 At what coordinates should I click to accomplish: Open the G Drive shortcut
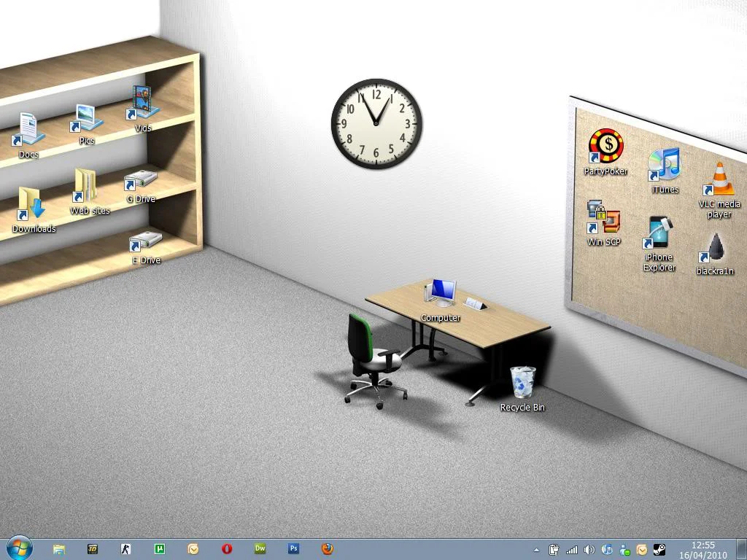[141, 186]
